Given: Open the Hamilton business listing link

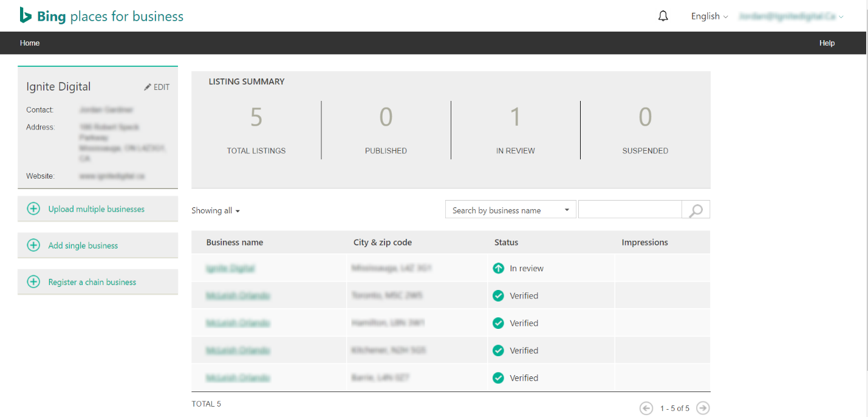Looking at the screenshot, I should click(238, 323).
